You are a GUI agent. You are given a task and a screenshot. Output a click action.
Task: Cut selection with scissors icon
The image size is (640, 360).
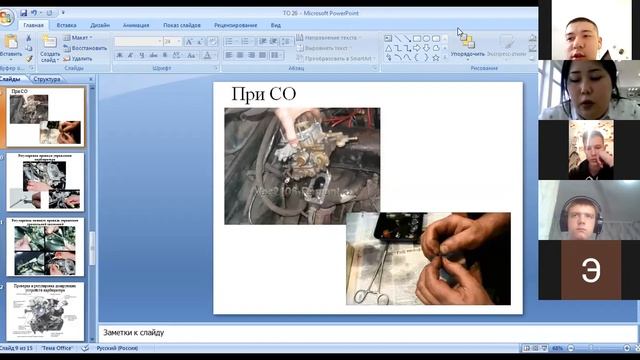click(x=29, y=38)
